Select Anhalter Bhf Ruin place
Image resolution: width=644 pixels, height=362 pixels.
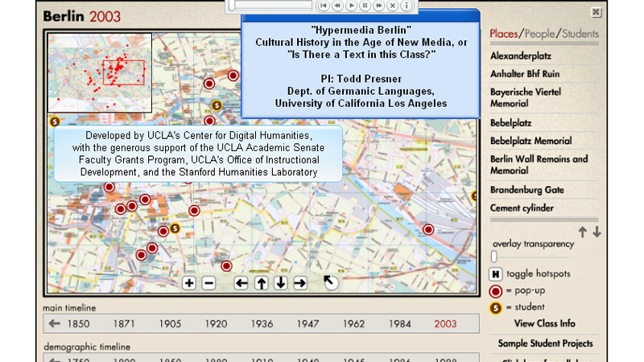525,74
